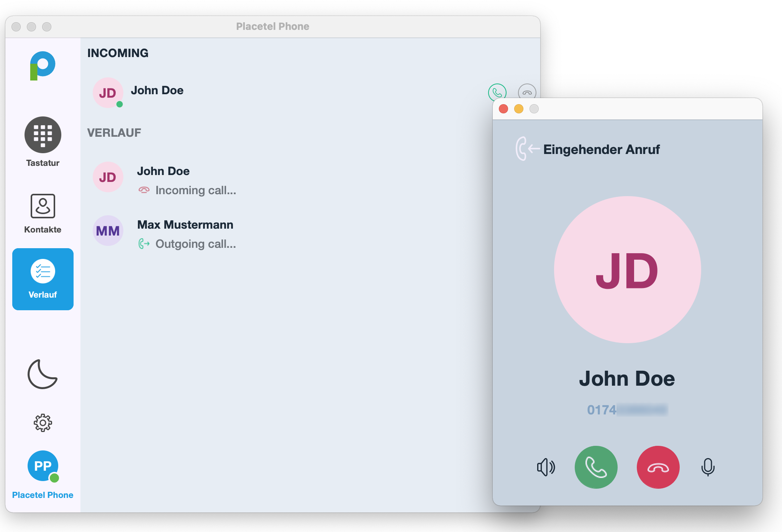Screen dimensions: 782x532
Task: Toggle speaker volume icon in call window
Action: click(x=546, y=467)
